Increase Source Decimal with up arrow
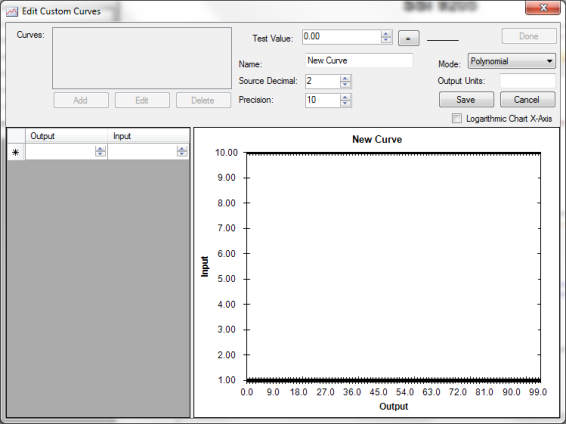This screenshot has width=566, height=424. click(x=345, y=78)
